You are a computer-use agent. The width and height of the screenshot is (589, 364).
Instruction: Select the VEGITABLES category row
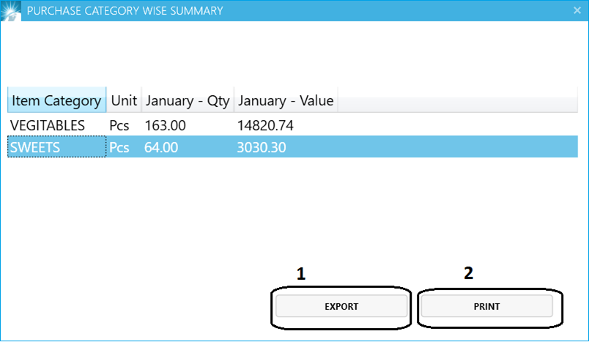292,125
